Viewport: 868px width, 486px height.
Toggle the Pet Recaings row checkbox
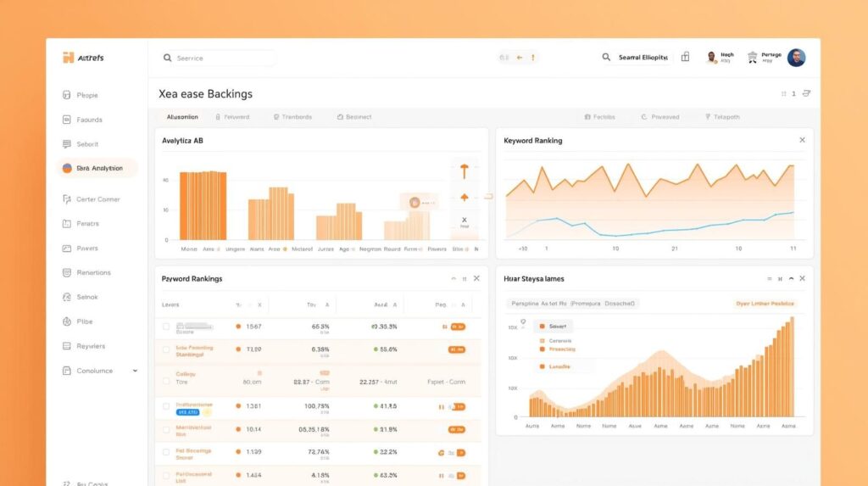click(166, 453)
